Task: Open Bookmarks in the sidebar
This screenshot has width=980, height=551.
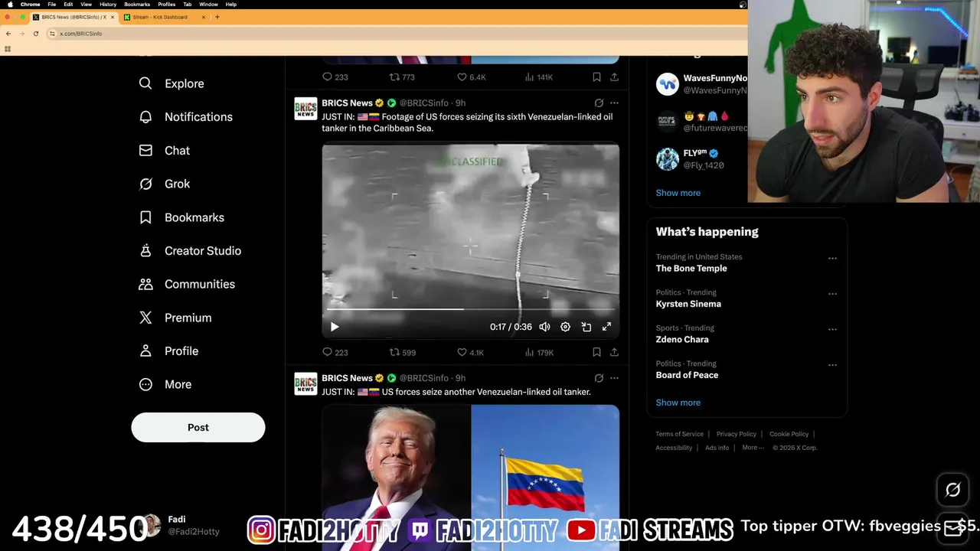Action: [181, 217]
